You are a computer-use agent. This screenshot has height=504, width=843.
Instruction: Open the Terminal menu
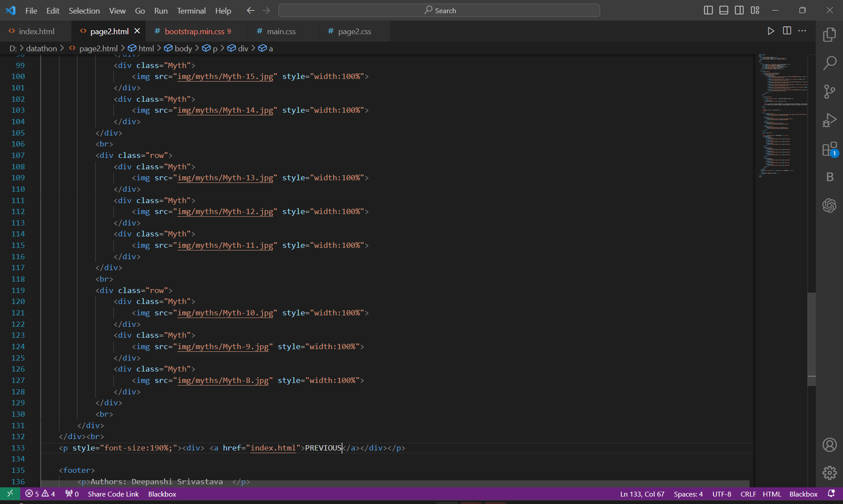[191, 11]
